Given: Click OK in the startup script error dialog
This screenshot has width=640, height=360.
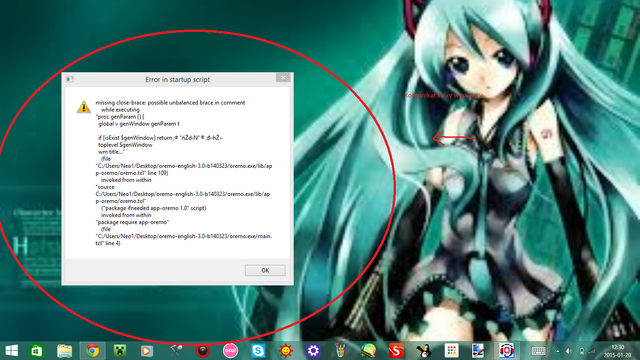Looking at the screenshot, I should pyautogui.click(x=265, y=270).
